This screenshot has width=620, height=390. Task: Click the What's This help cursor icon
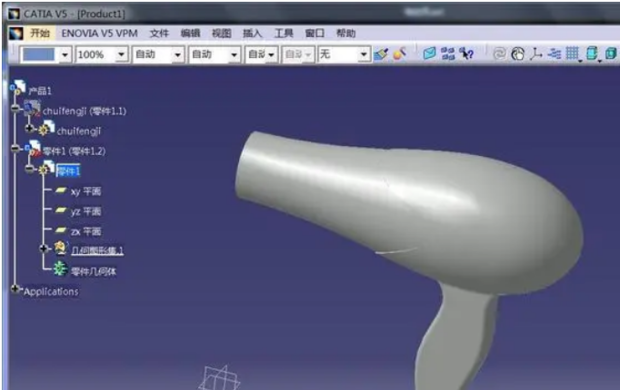click(x=467, y=53)
